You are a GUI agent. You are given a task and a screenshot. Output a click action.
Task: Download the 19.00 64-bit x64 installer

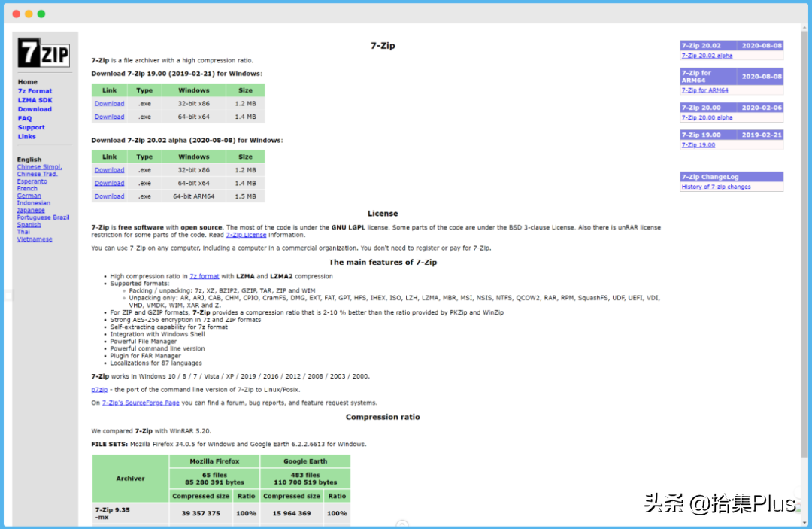click(109, 117)
